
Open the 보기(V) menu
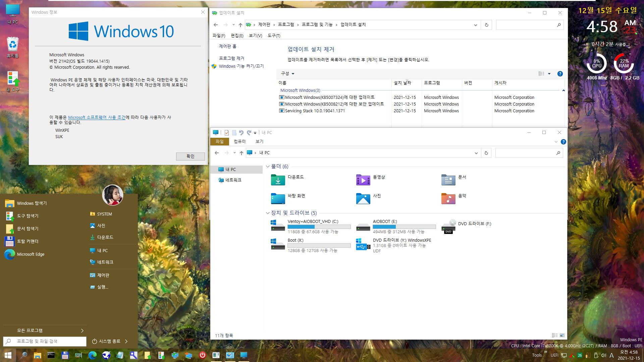point(255,36)
